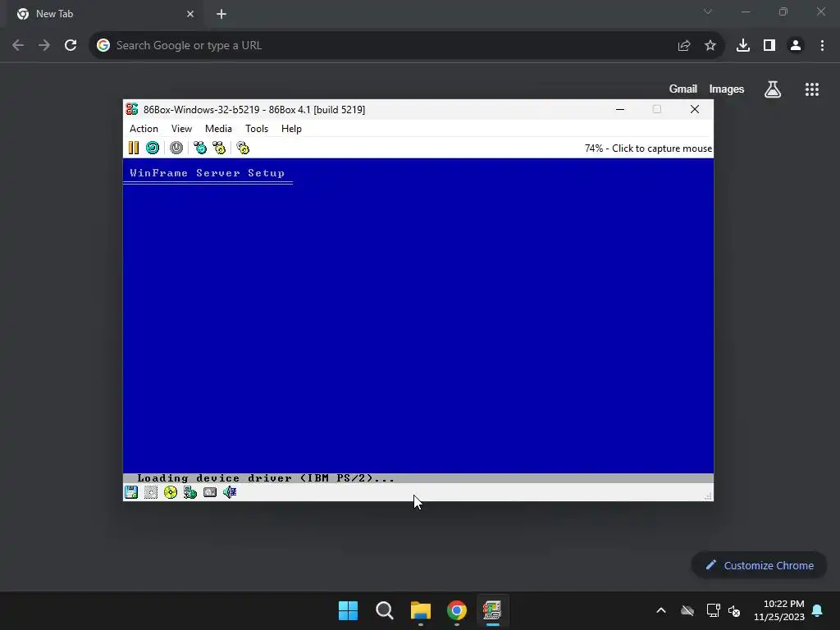Open File Explorer from the taskbar
840x630 pixels.
pos(421,610)
